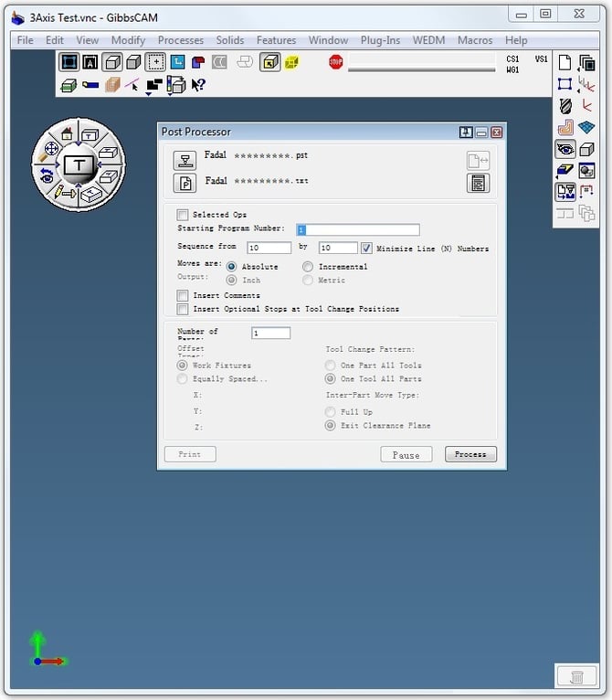612x700 pixels.
Task: Enable the Selected Ops checkbox
Action: click(182, 215)
